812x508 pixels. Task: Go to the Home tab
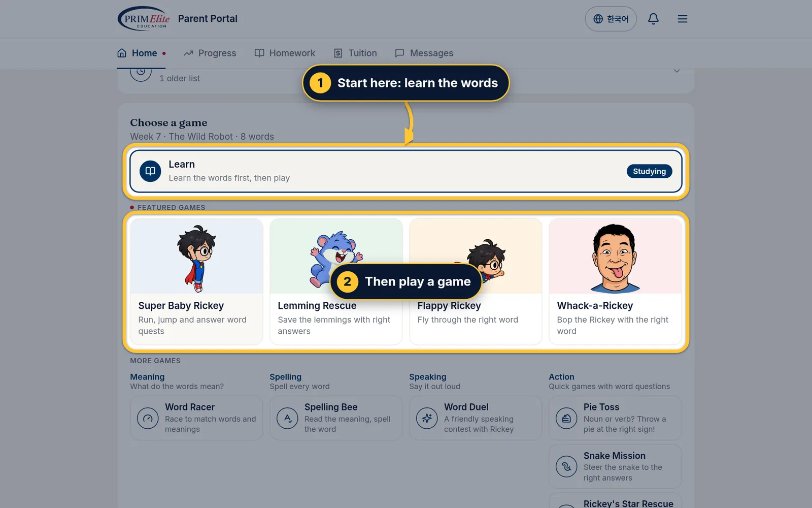point(141,53)
